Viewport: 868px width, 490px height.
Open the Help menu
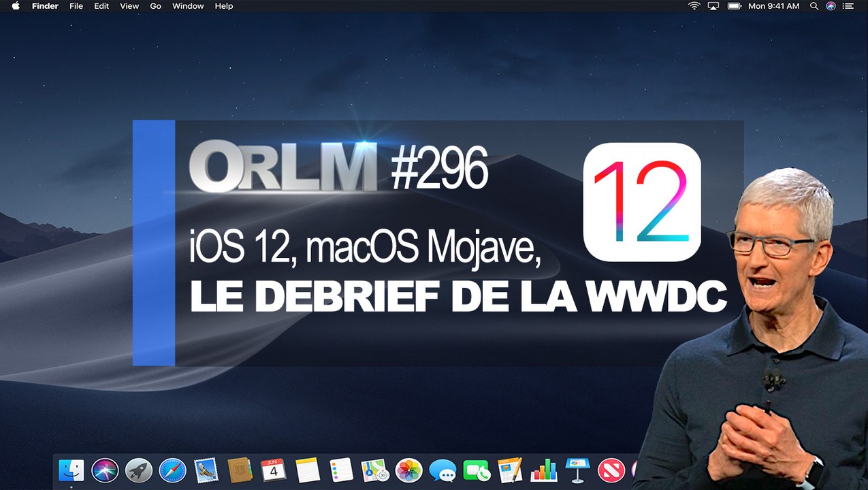click(224, 6)
